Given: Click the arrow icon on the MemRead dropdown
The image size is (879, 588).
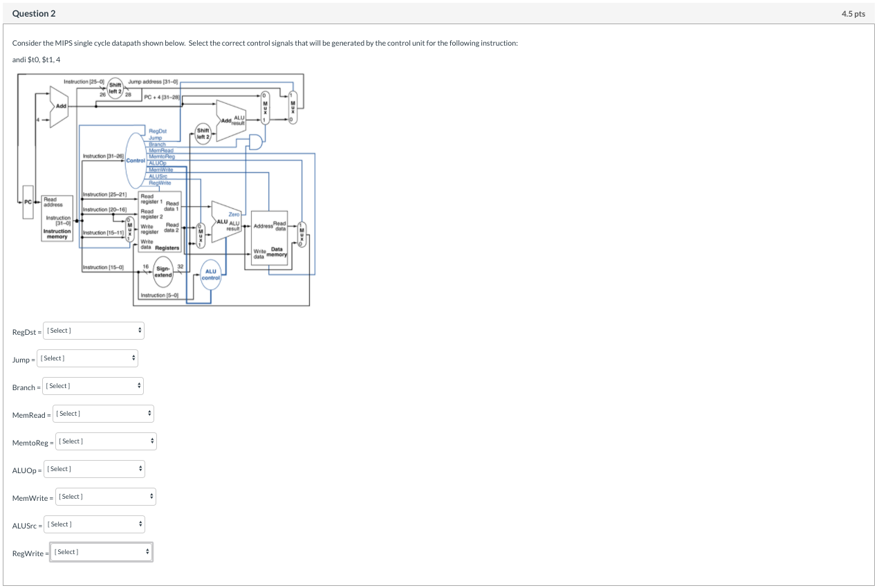Looking at the screenshot, I should [x=149, y=413].
